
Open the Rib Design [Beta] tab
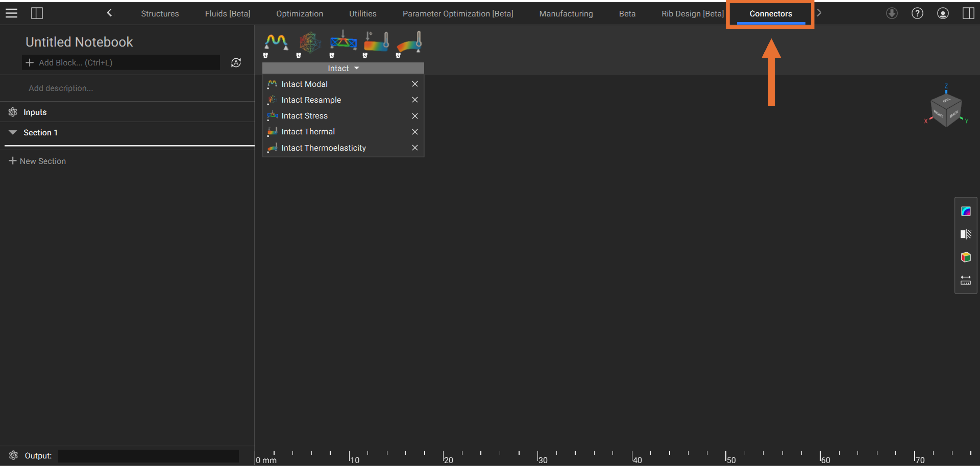[x=692, y=14]
